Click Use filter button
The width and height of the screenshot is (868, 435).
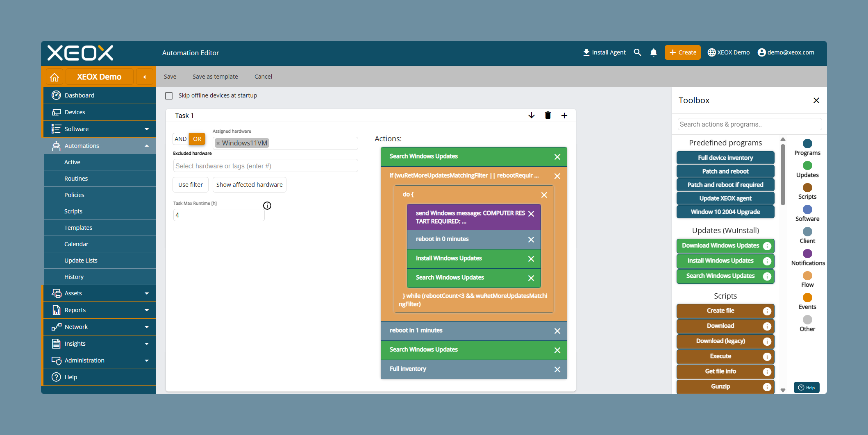pyautogui.click(x=191, y=185)
